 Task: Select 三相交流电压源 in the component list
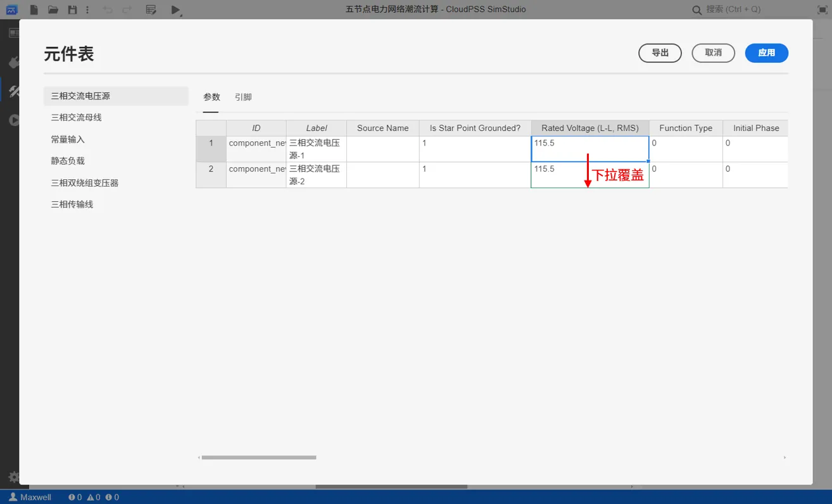click(116, 96)
